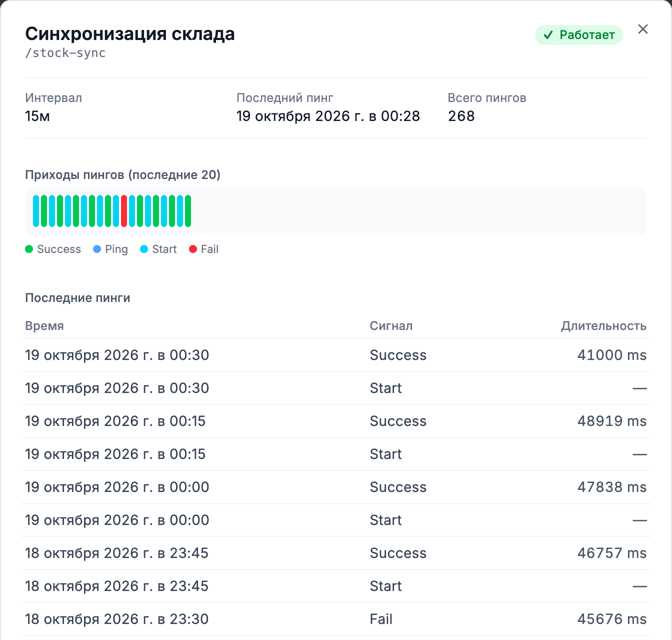Click the Всего пингов label
This screenshot has width=672, height=640.
point(487,98)
